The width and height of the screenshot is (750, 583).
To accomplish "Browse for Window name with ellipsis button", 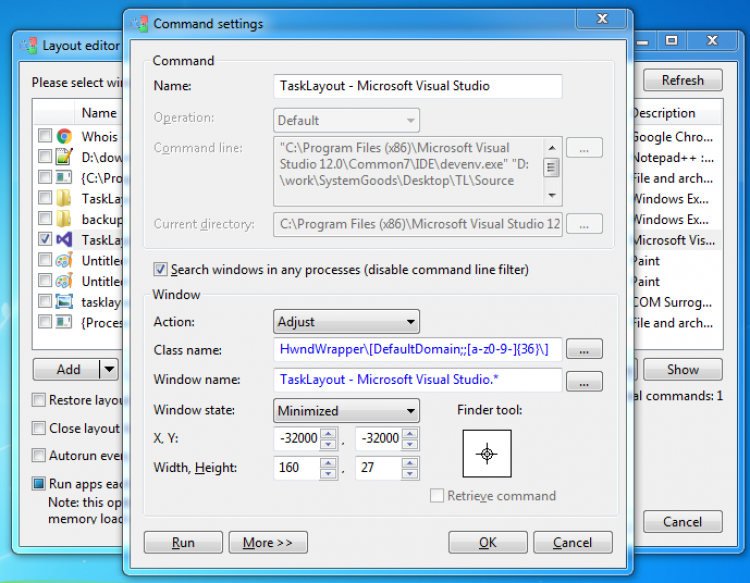I will click(584, 381).
